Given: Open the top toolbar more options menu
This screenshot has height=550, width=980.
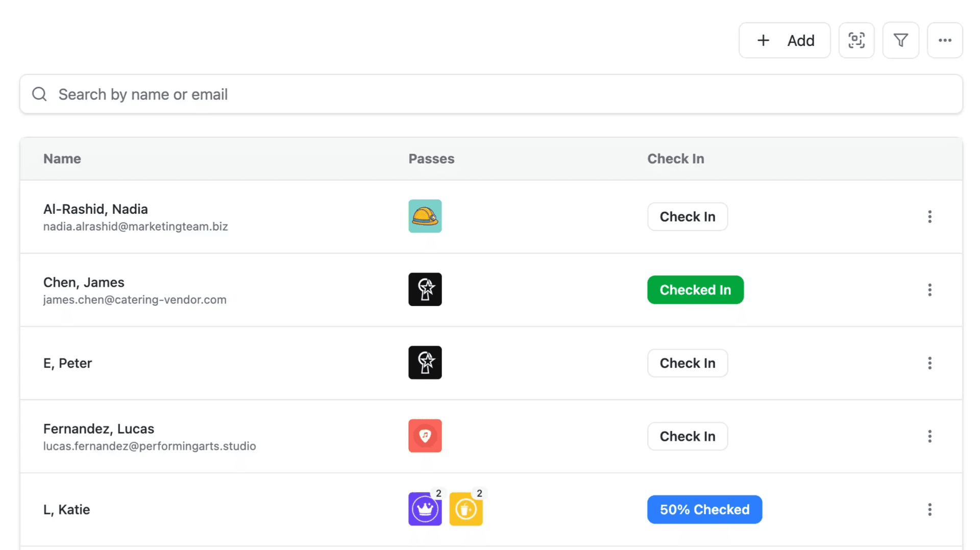Looking at the screenshot, I should click(945, 40).
